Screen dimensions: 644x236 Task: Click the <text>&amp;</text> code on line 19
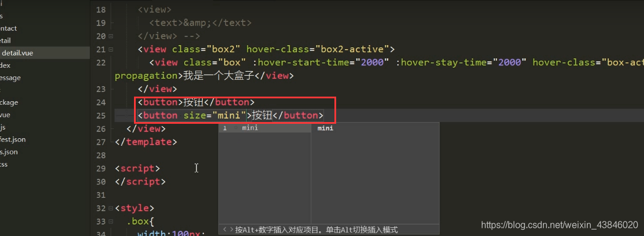pos(200,23)
